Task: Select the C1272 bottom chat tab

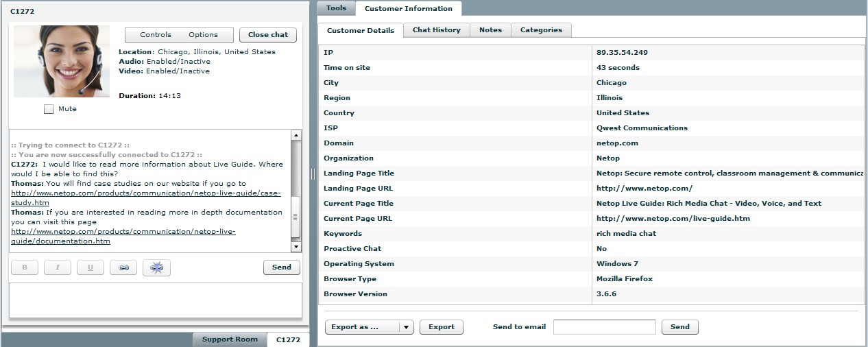Action: [x=288, y=339]
